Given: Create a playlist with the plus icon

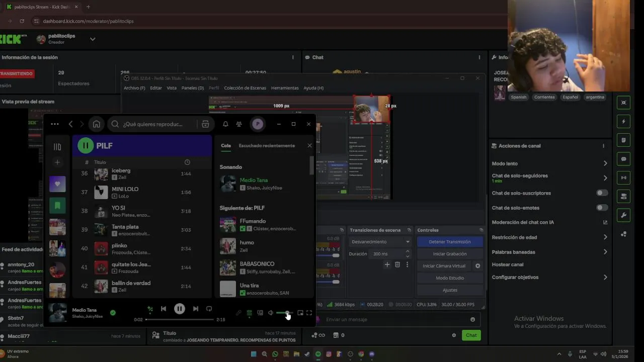Looking at the screenshot, I should 57,162.
